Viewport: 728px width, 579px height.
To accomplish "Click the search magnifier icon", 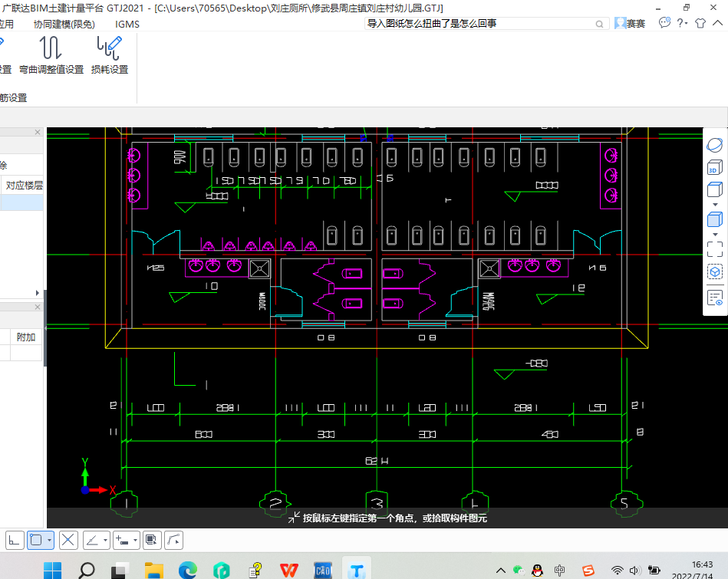I will [599, 24].
